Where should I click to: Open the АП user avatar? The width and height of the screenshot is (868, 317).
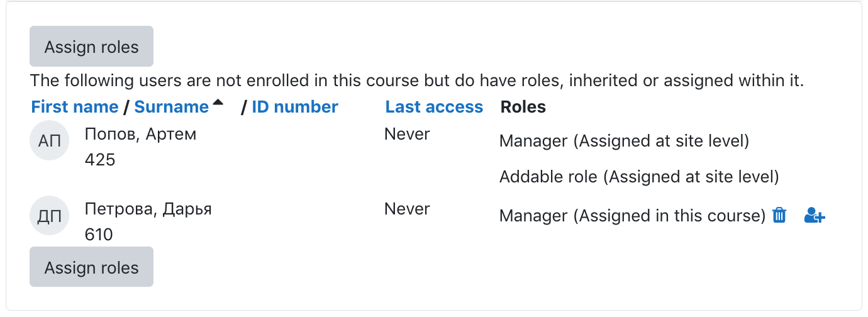(x=50, y=140)
